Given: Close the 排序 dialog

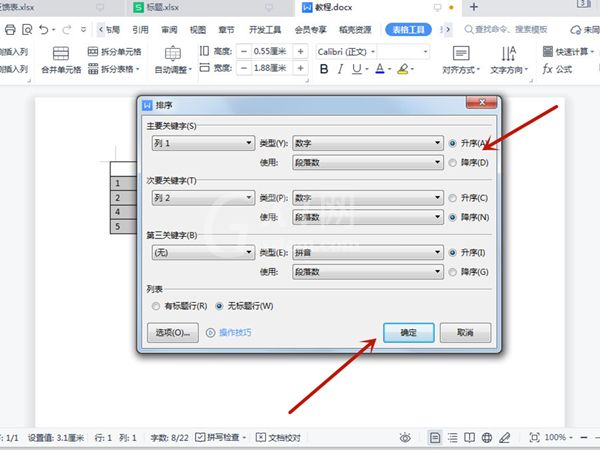Looking at the screenshot, I should [482, 102].
